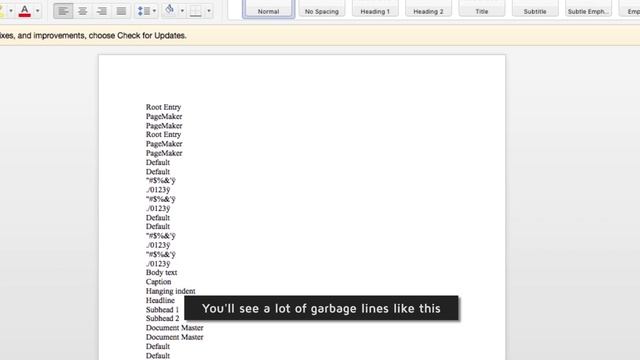Justify the paragraph text
This screenshot has width=640, height=360.
point(121,11)
